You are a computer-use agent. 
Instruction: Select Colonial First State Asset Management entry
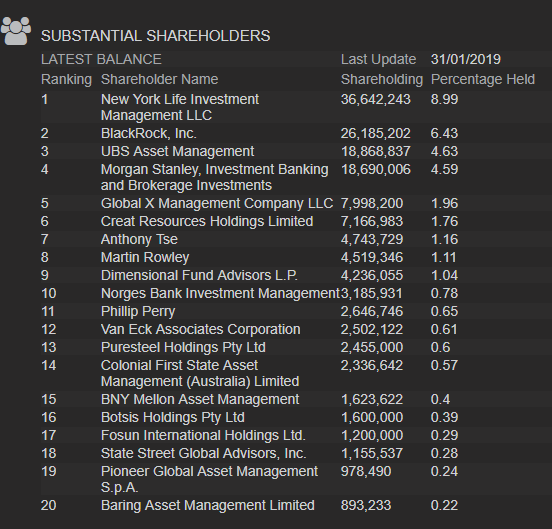click(x=200, y=373)
